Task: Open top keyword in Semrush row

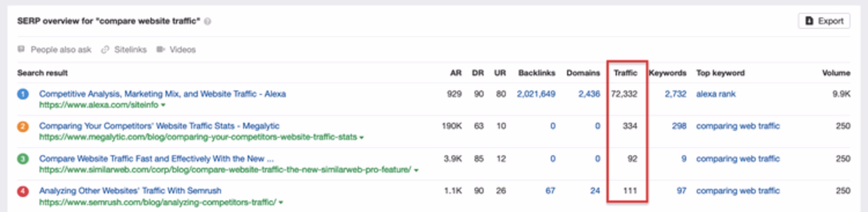Action: click(738, 191)
